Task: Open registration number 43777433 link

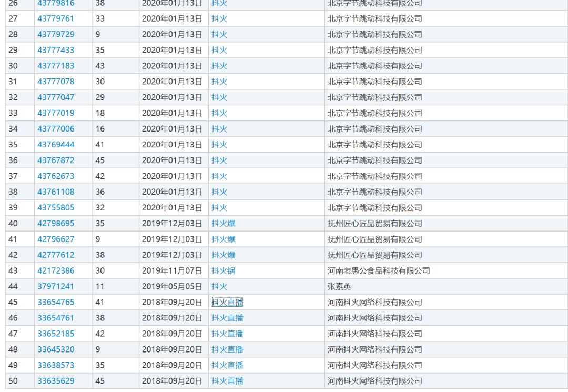Action: click(56, 50)
